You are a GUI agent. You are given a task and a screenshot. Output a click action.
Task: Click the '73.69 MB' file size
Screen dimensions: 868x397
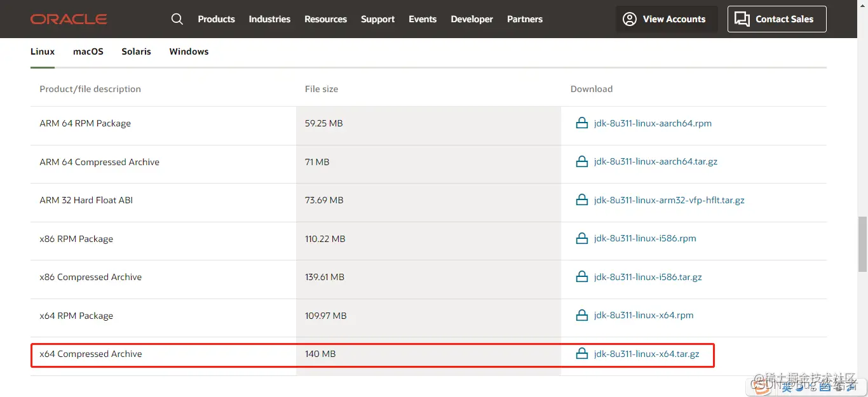tap(324, 200)
